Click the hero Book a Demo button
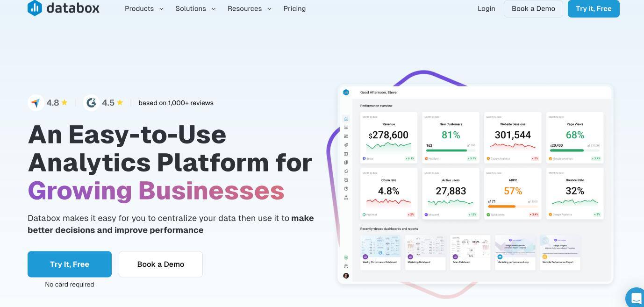The height and width of the screenshot is (307, 644). click(161, 264)
